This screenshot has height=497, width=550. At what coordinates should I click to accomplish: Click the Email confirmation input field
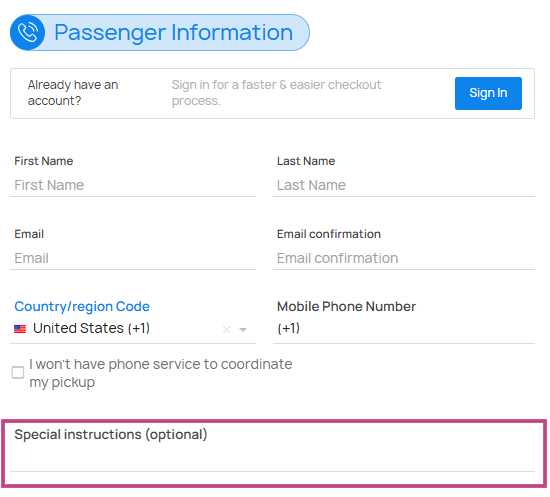coord(404,258)
